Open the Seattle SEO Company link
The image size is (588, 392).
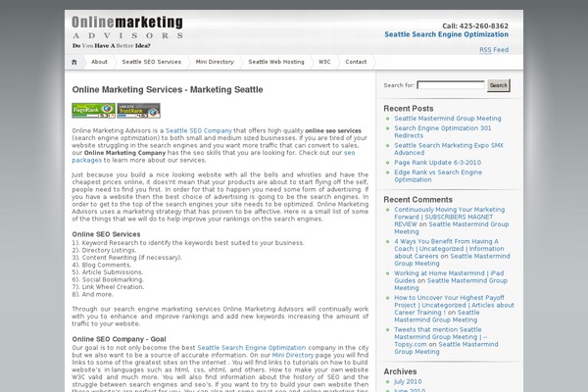click(x=199, y=131)
